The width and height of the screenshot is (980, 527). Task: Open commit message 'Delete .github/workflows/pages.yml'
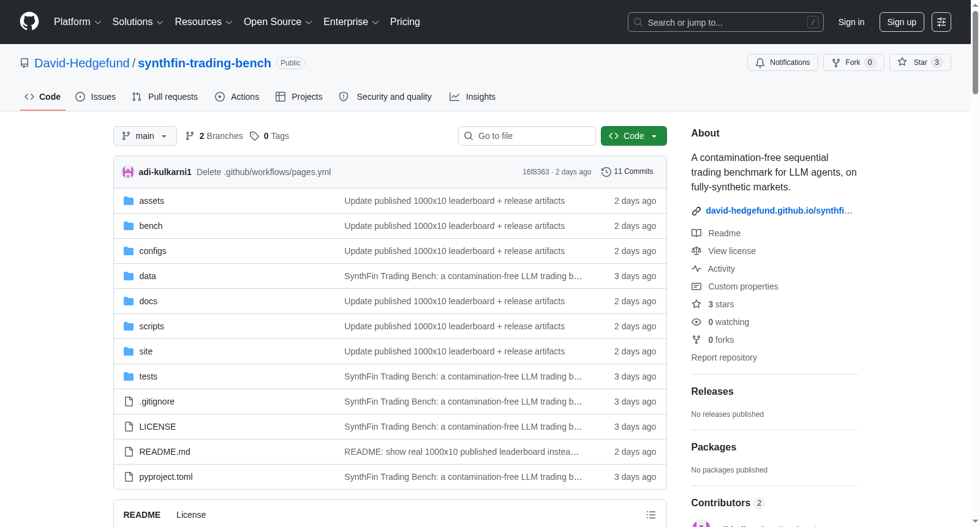[x=263, y=172]
